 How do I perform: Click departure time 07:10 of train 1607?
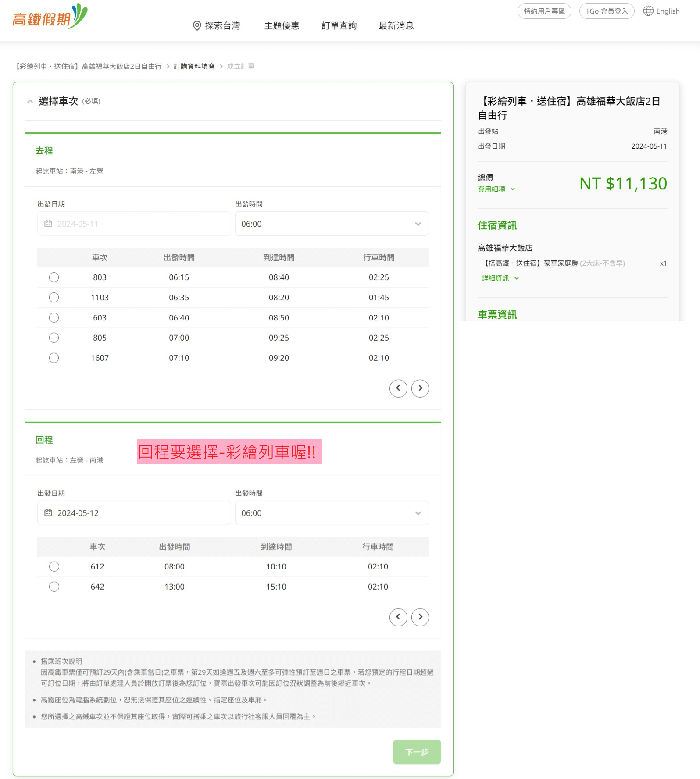pos(179,358)
